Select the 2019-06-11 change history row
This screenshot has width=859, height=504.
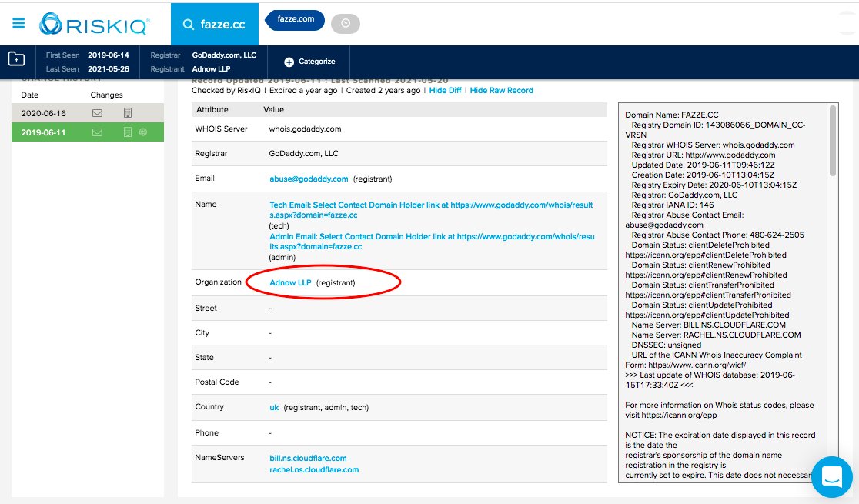(88, 132)
